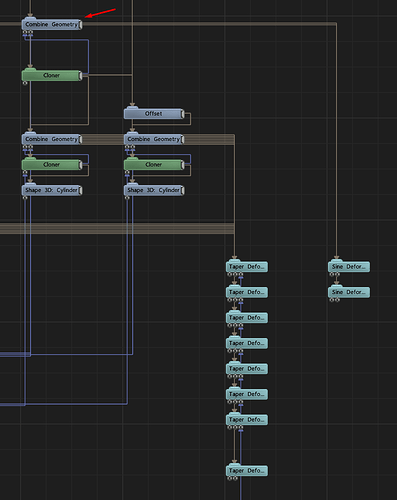The image size is (397, 500).
Task: Select the topmost green Cloner node
Action: click(52, 75)
